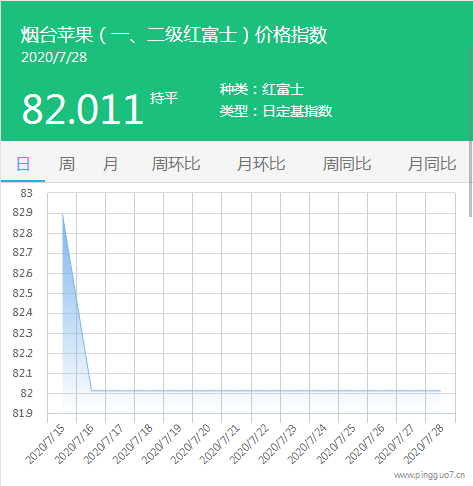The image size is (473, 486).
Task: Open the 周同比 tab
Action: pyautogui.click(x=347, y=164)
